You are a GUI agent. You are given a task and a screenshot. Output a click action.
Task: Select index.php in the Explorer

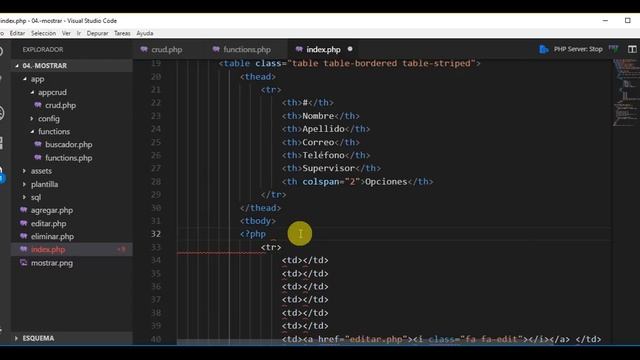[48, 249]
